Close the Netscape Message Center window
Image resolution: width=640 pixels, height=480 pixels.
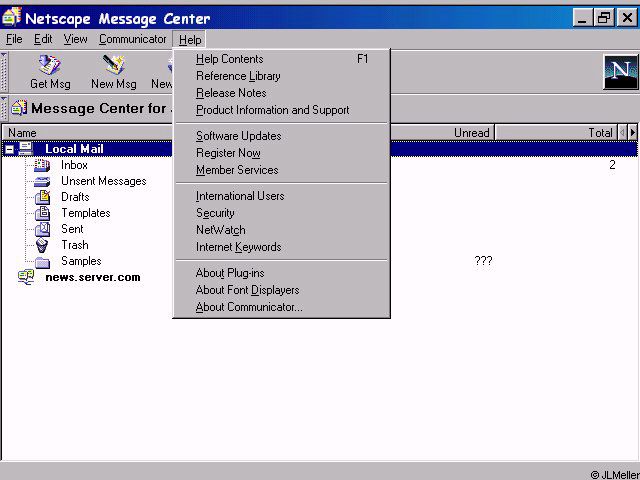[x=627, y=18]
